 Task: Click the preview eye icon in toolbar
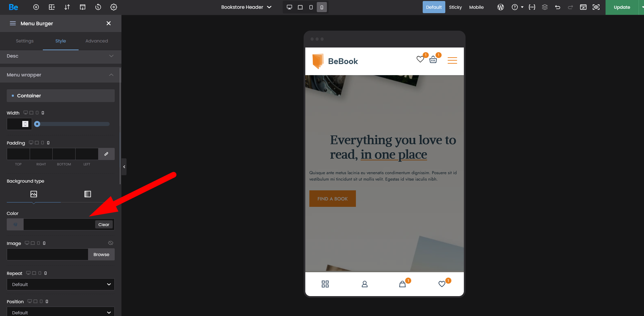pos(596,7)
